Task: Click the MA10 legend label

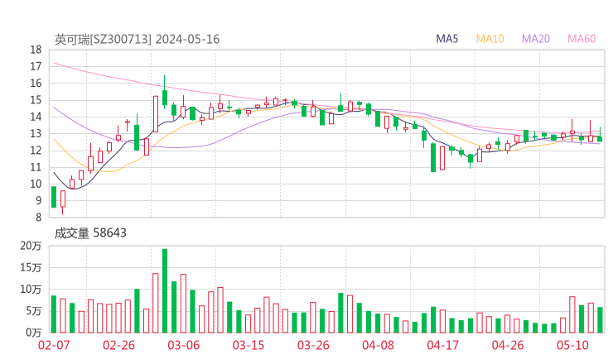Action: pyautogui.click(x=490, y=39)
